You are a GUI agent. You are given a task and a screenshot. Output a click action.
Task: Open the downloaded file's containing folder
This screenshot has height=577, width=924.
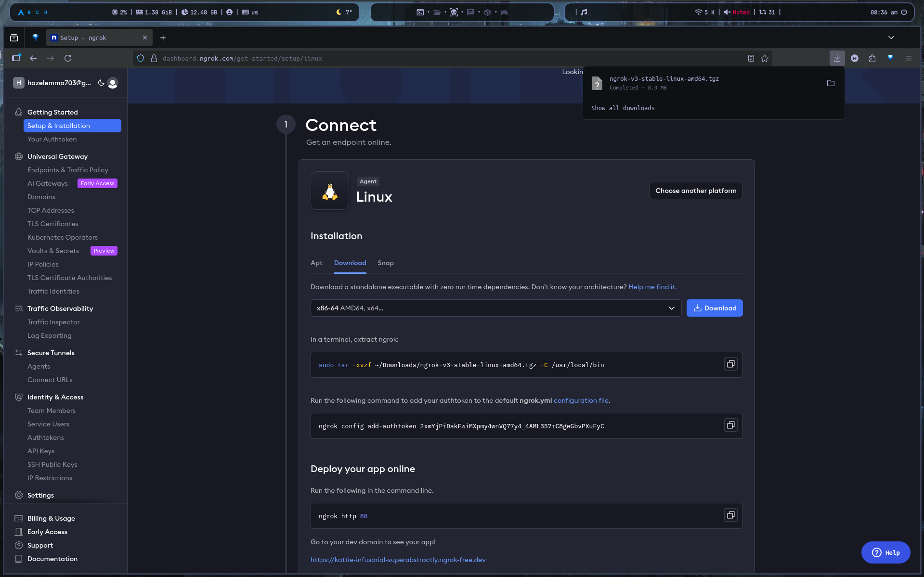point(831,83)
